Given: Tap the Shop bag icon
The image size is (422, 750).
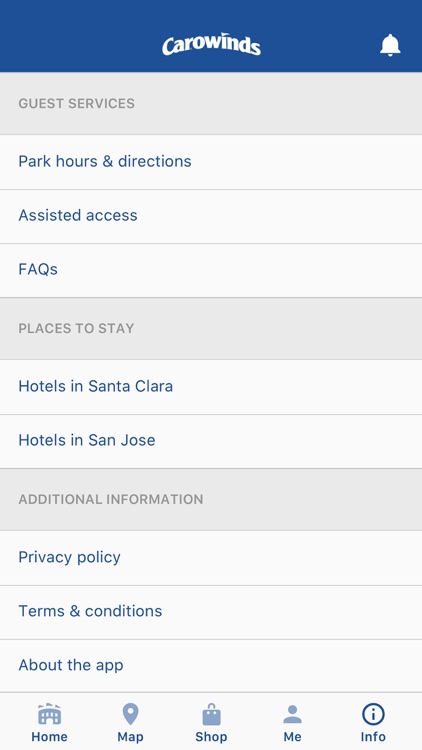Looking at the screenshot, I should (x=211, y=714).
